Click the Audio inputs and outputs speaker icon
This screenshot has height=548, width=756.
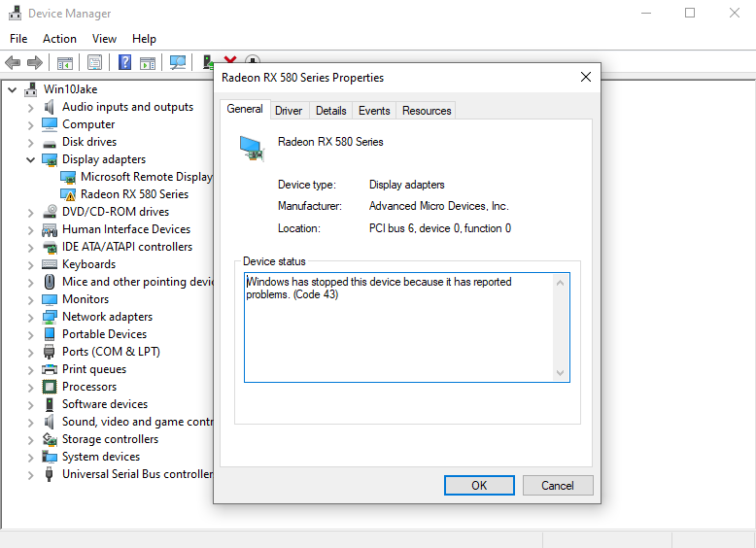point(50,107)
